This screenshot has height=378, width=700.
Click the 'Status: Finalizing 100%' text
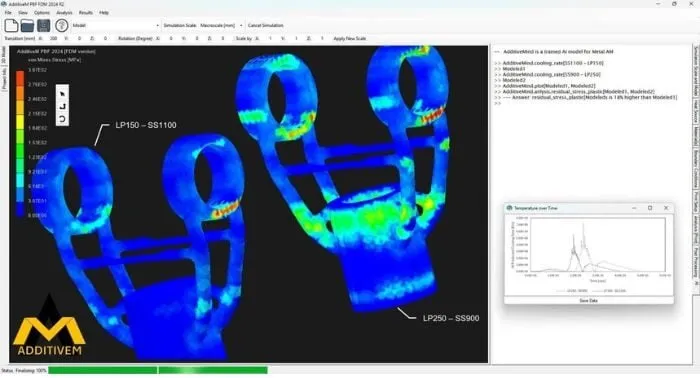[24, 370]
